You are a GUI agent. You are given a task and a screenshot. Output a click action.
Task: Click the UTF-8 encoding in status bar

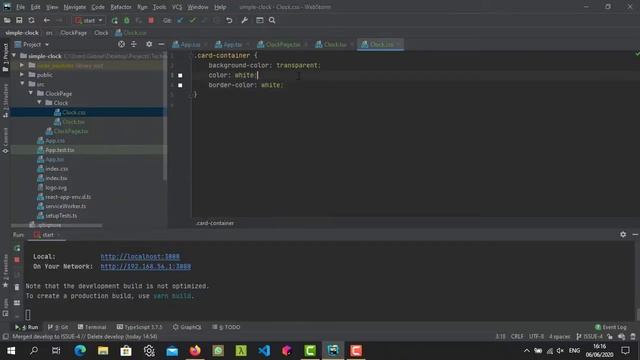[x=536, y=337]
